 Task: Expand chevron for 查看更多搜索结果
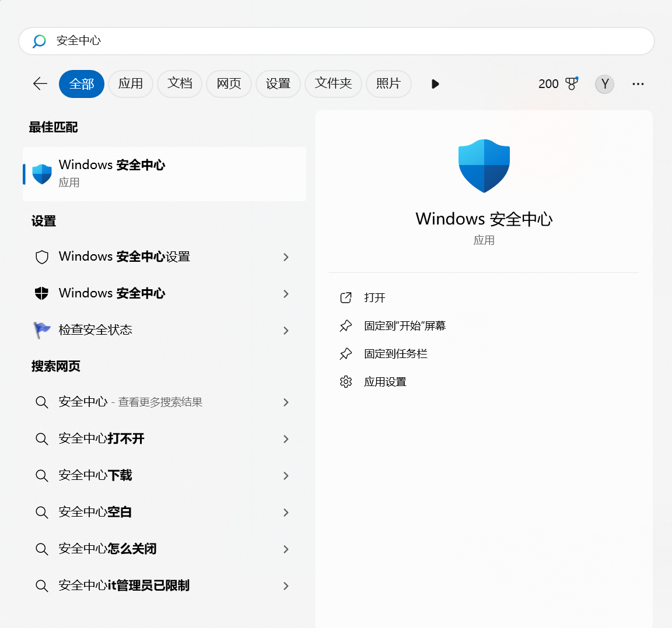(x=286, y=402)
